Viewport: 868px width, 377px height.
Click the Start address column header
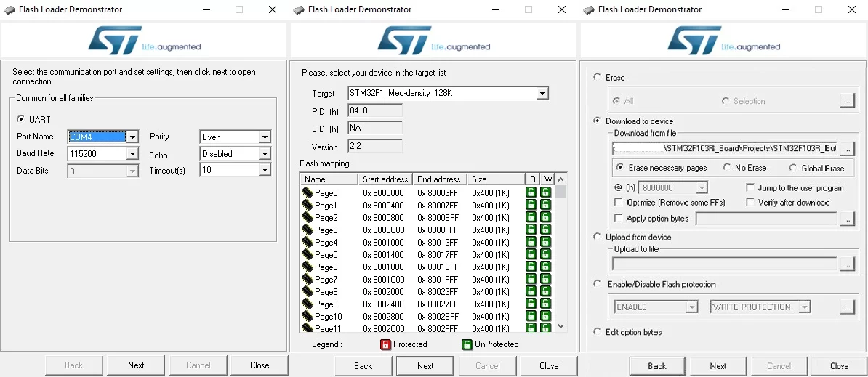(385, 179)
